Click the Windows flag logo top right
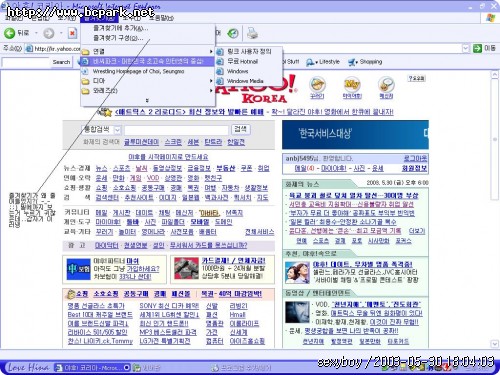Viewport: 500px width, 375px height. pos(490,18)
